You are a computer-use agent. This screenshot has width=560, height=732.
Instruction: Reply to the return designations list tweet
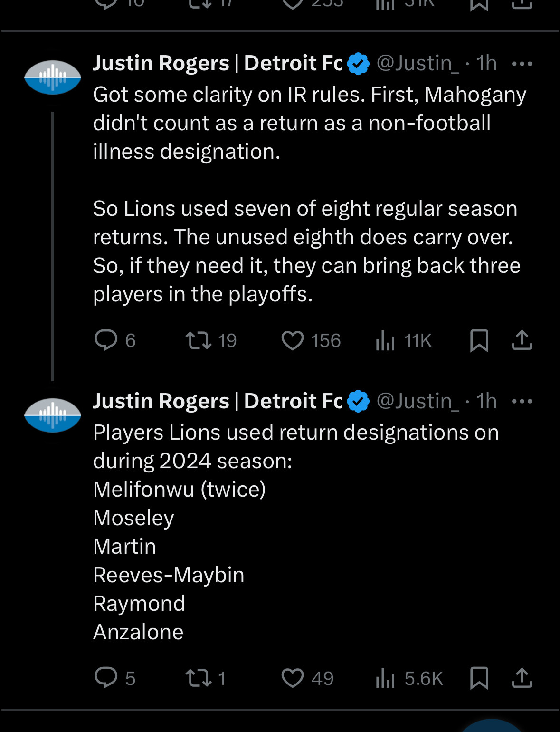tap(106, 678)
